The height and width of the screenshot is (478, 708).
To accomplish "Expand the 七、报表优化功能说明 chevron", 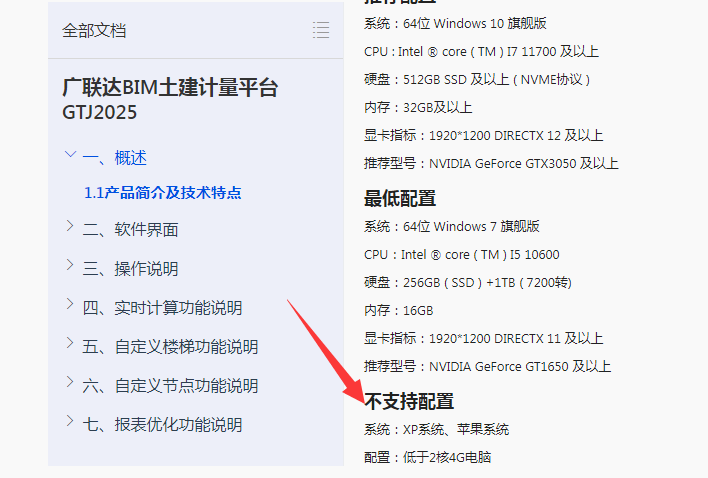I will point(70,421).
